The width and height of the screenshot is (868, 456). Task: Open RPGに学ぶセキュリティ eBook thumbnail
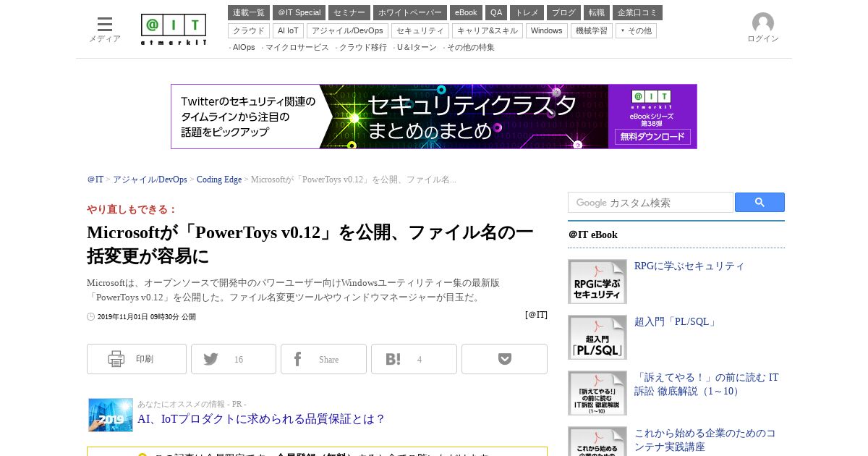(597, 282)
